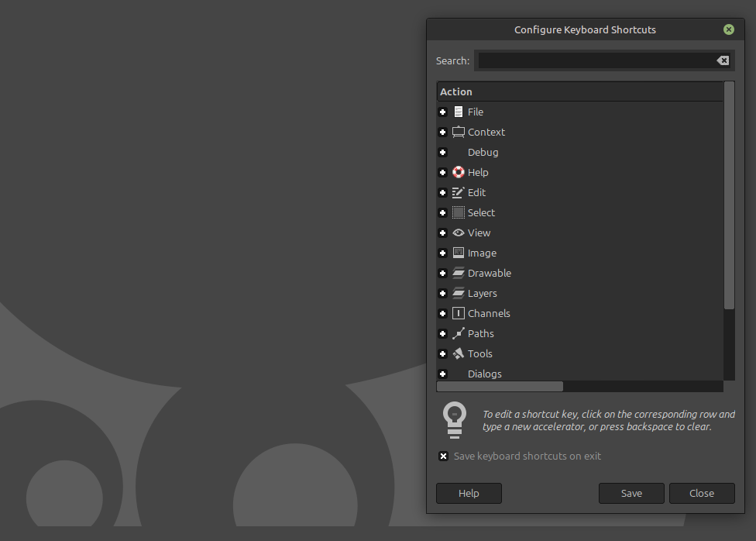Select the "Select" row label

click(481, 213)
